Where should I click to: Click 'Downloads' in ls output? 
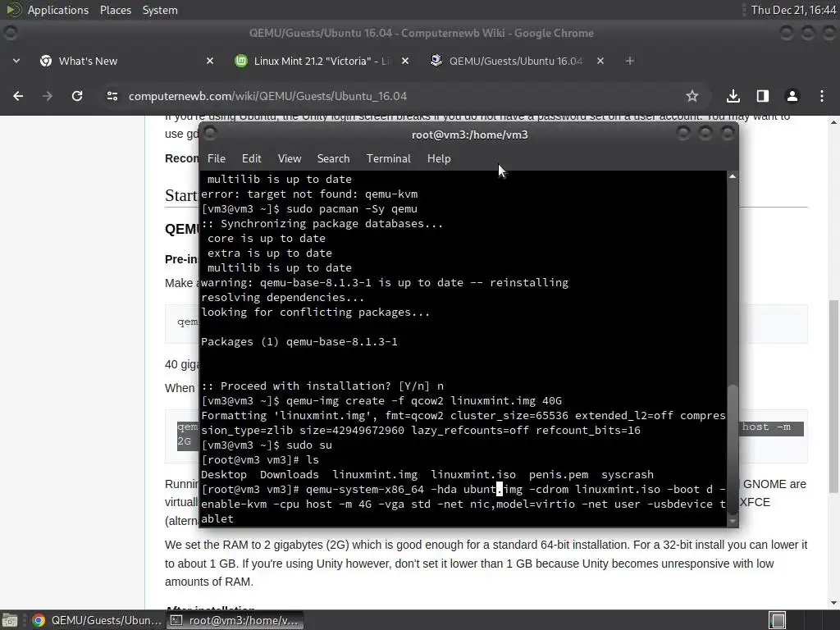[x=290, y=475]
